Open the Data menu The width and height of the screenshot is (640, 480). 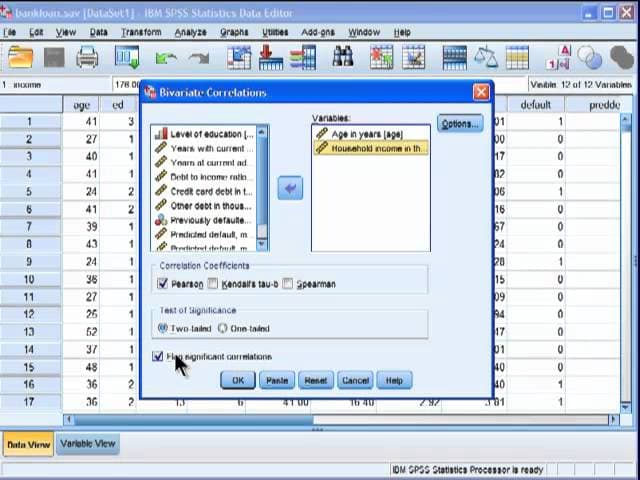pyautogui.click(x=98, y=32)
